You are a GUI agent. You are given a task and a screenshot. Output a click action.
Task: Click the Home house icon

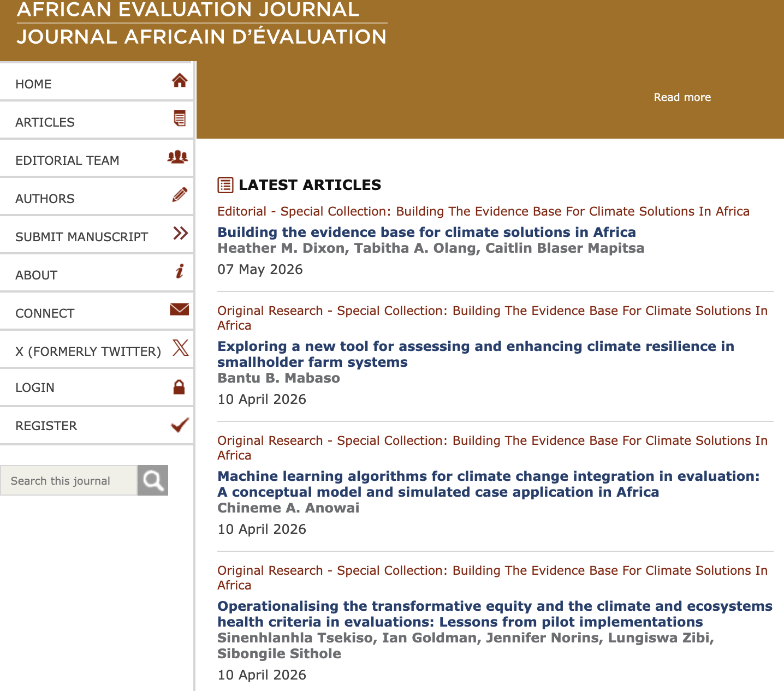pyautogui.click(x=180, y=81)
